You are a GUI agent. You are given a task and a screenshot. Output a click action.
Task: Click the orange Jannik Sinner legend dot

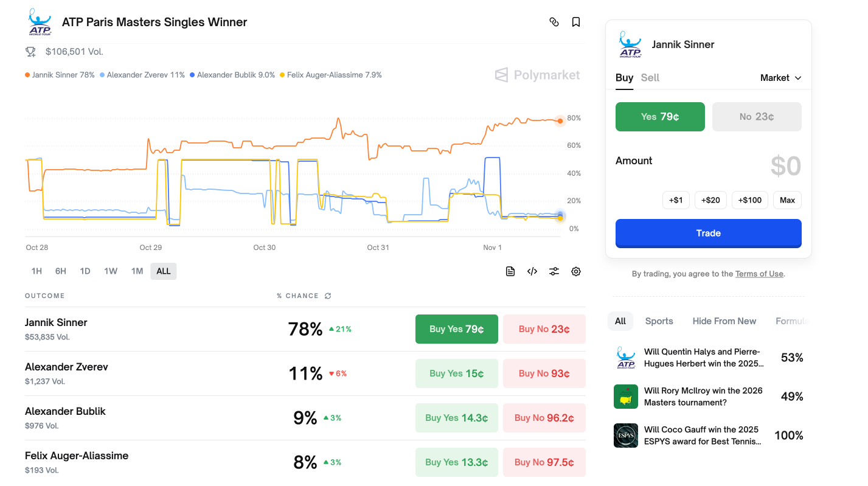tap(27, 75)
